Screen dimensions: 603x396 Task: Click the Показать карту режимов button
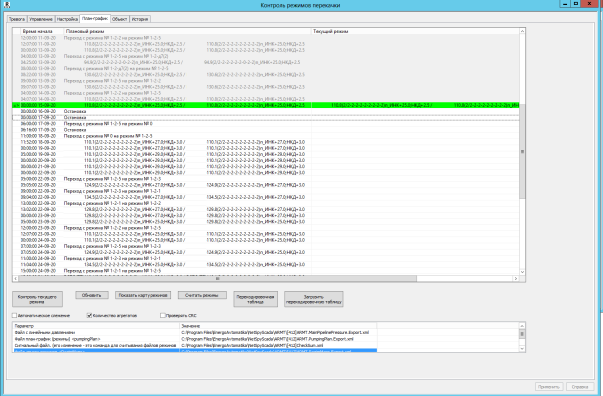(143, 295)
